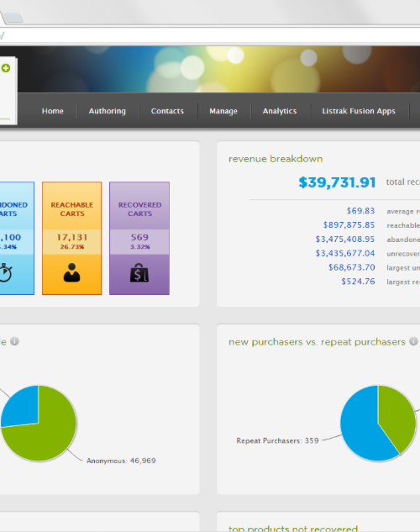Click the $68,673.70 value

click(351, 267)
